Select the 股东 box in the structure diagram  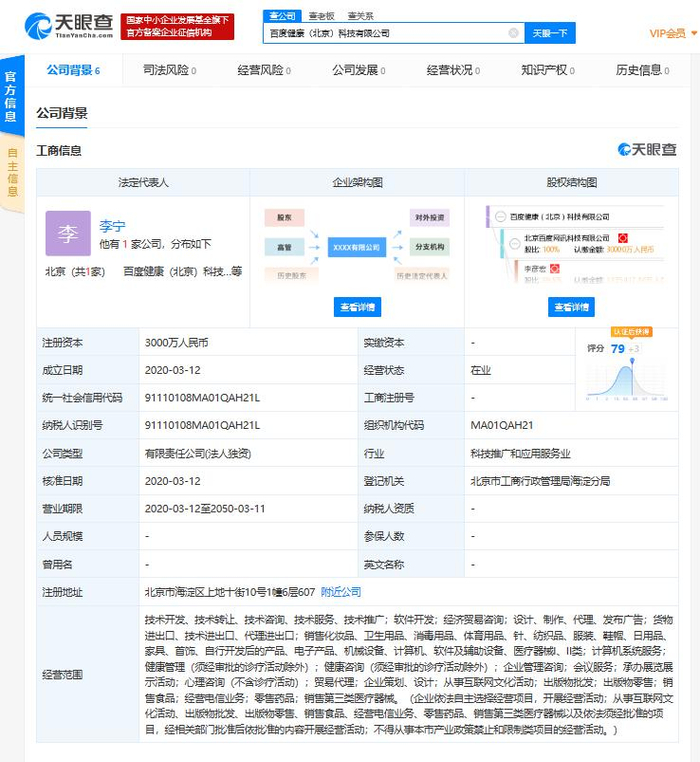[284, 218]
